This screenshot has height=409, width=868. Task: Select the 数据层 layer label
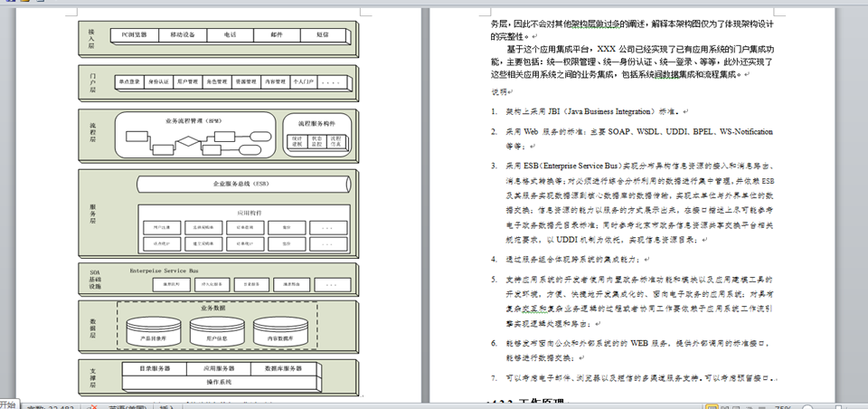[x=93, y=328]
